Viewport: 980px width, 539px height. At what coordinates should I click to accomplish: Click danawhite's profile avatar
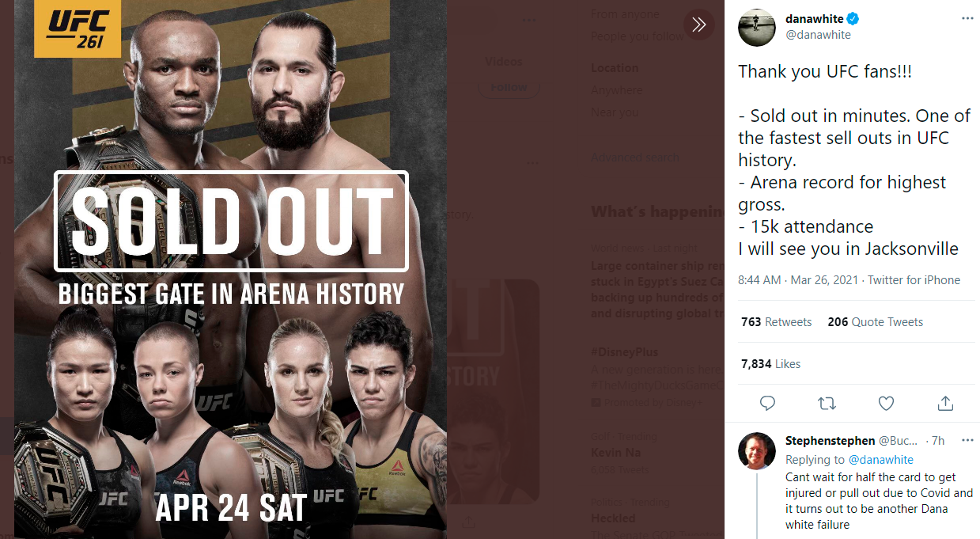[756, 28]
